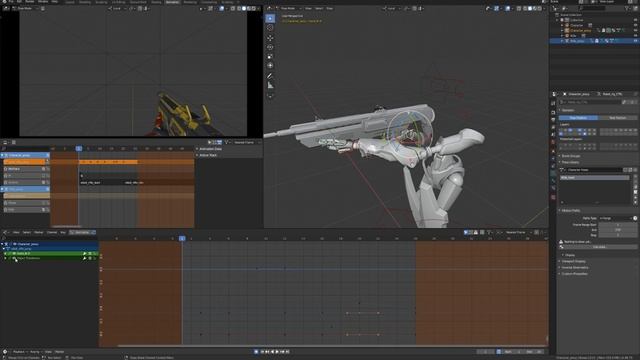Click the jump to start frame button
640x360 pixels.
point(262,351)
